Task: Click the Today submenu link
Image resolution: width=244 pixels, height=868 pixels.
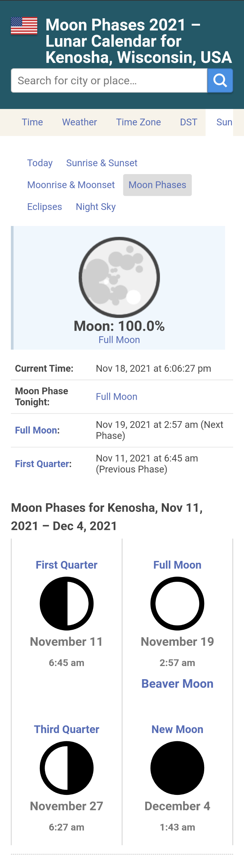Action: click(40, 163)
